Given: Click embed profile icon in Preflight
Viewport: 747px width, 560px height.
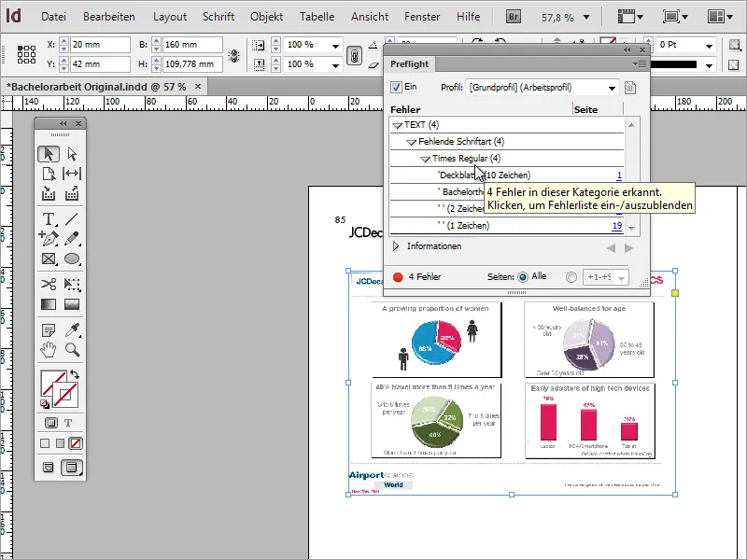Looking at the screenshot, I should pos(629,88).
